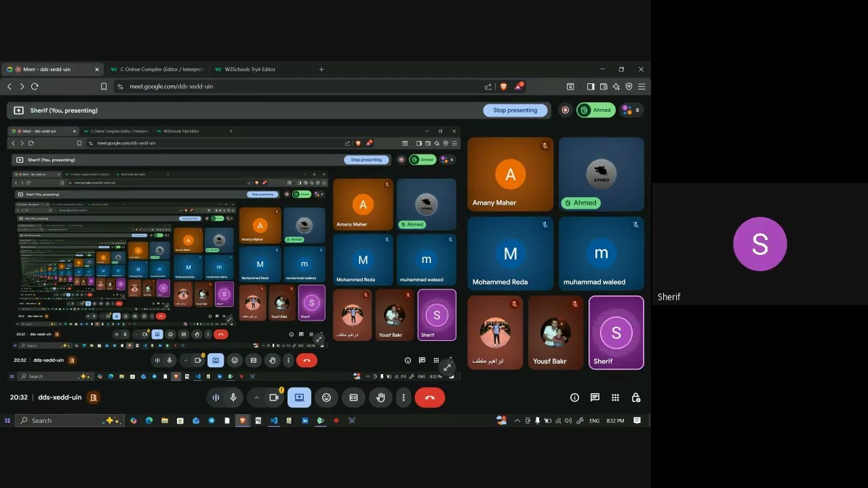Screen dimensions: 868x488
Task: Open meeting details info panel
Action: coord(574,398)
